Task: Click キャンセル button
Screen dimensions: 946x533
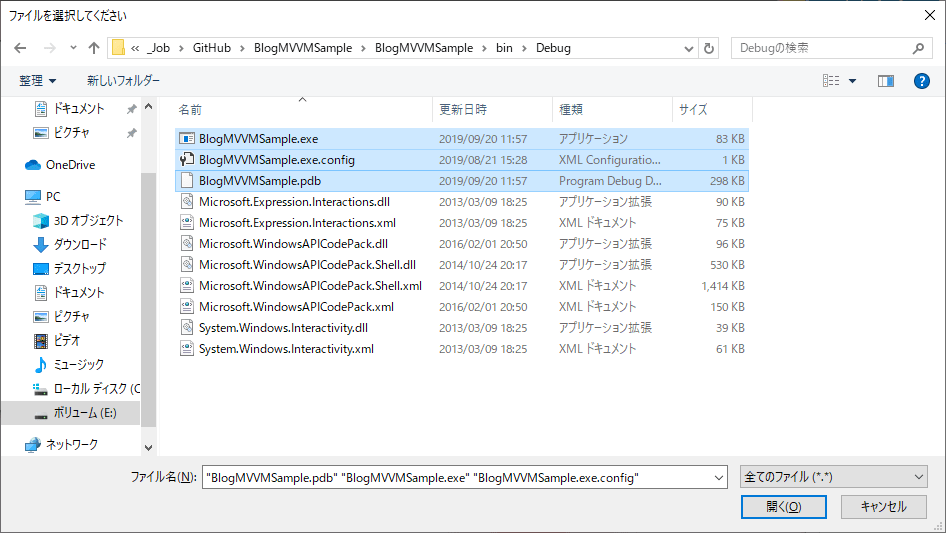Action: click(x=884, y=507)
